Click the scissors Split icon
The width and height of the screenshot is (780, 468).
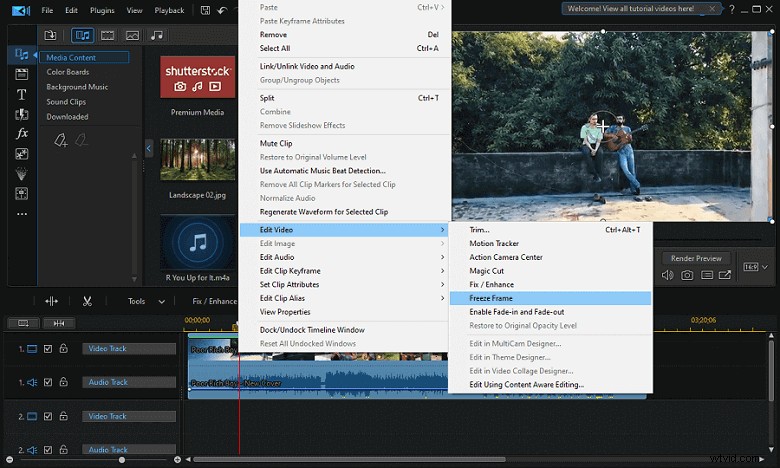point(87,301)
